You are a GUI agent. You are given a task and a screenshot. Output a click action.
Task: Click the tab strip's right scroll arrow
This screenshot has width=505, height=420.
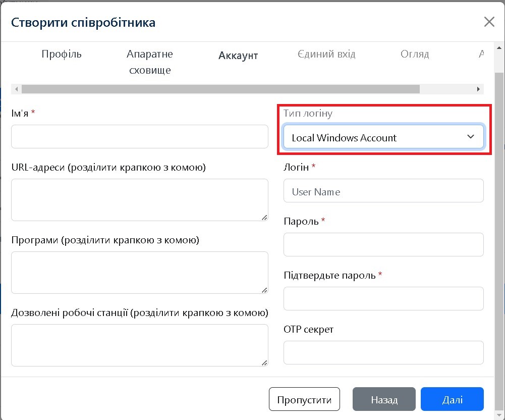coord(478,89)
